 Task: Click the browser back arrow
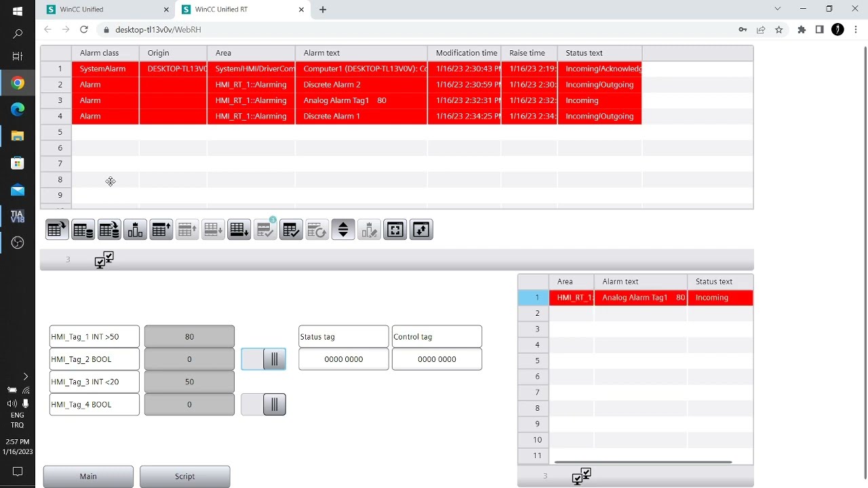(x=47, y=30)
